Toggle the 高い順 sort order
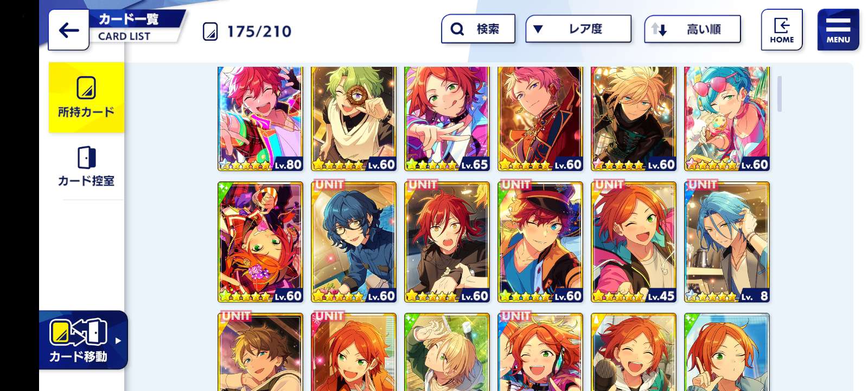Viewport: 868px width, 391px height. [x=692, y=29]
